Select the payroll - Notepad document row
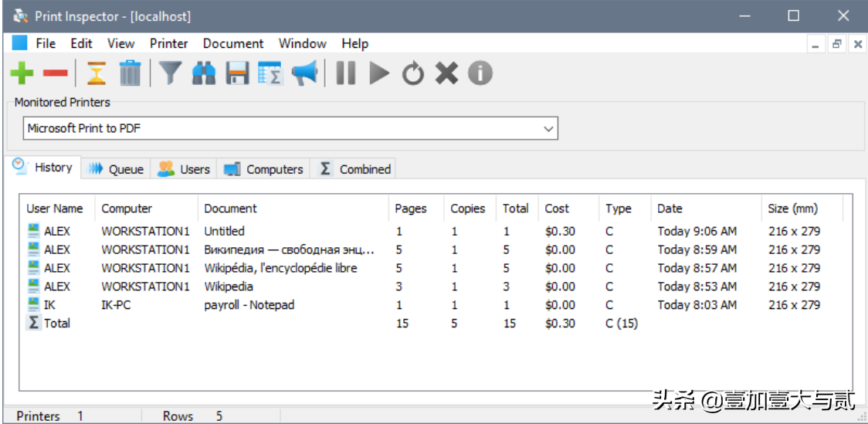 coord(249,305)
